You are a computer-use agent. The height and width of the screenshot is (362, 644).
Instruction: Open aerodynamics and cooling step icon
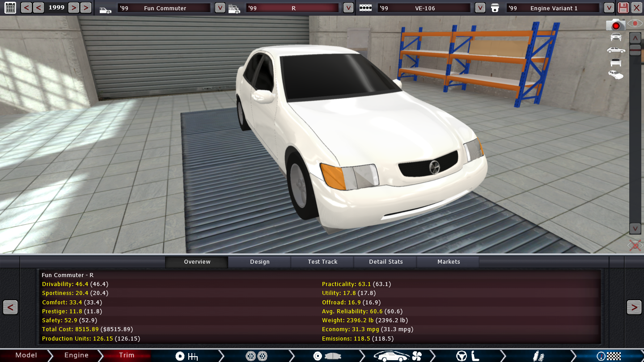pyautogui.click(x=398, y=356)
